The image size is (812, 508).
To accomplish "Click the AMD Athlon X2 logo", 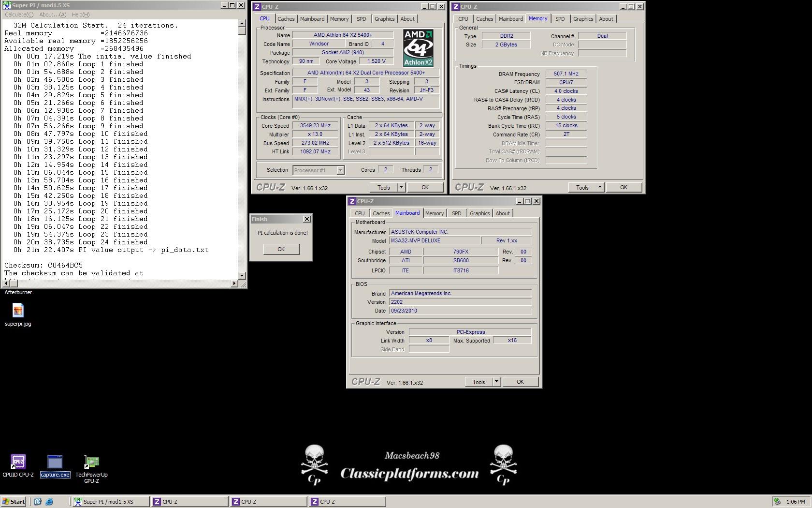I will click(x=418, y=48).
